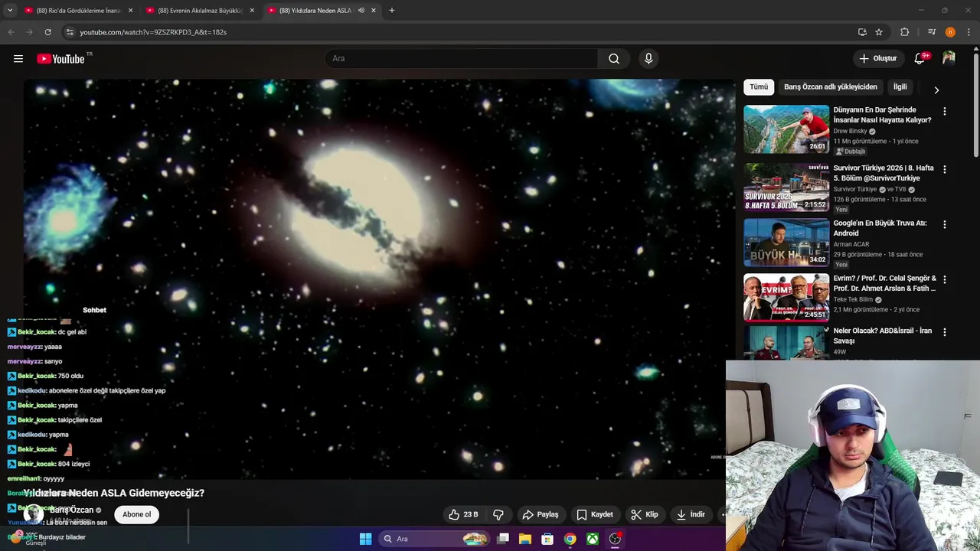Dislike the video with thumbs down
Viewport: 980px width, 551px height.
point(498,514)
